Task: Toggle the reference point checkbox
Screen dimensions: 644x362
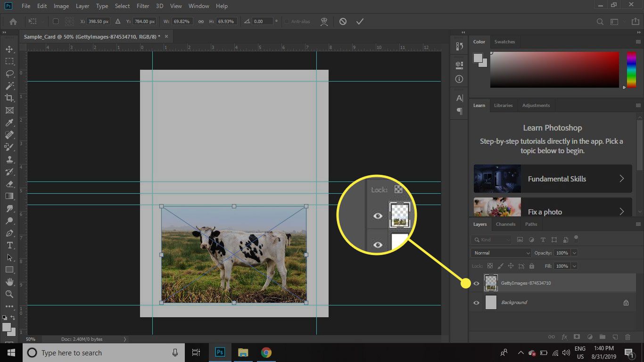Action: pos(56,22)
